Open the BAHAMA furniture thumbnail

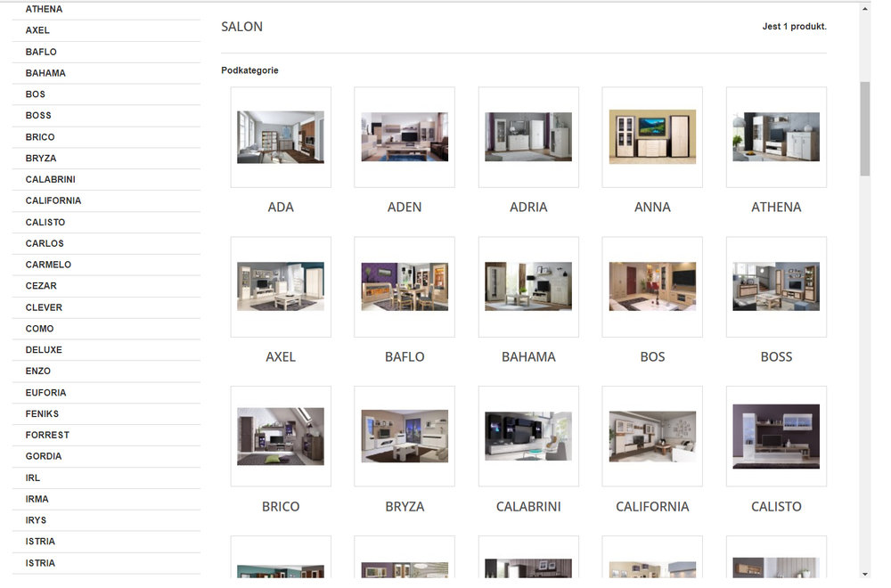click(528, 287)
